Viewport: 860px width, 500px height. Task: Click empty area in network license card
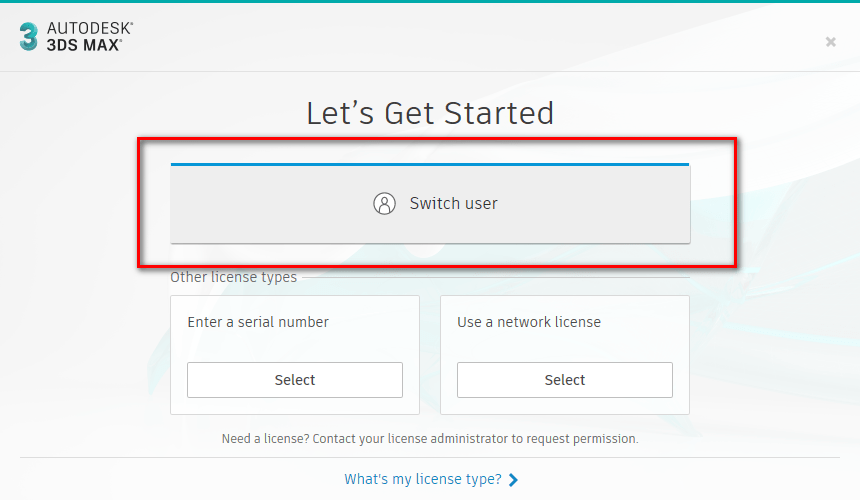[564, 345]
